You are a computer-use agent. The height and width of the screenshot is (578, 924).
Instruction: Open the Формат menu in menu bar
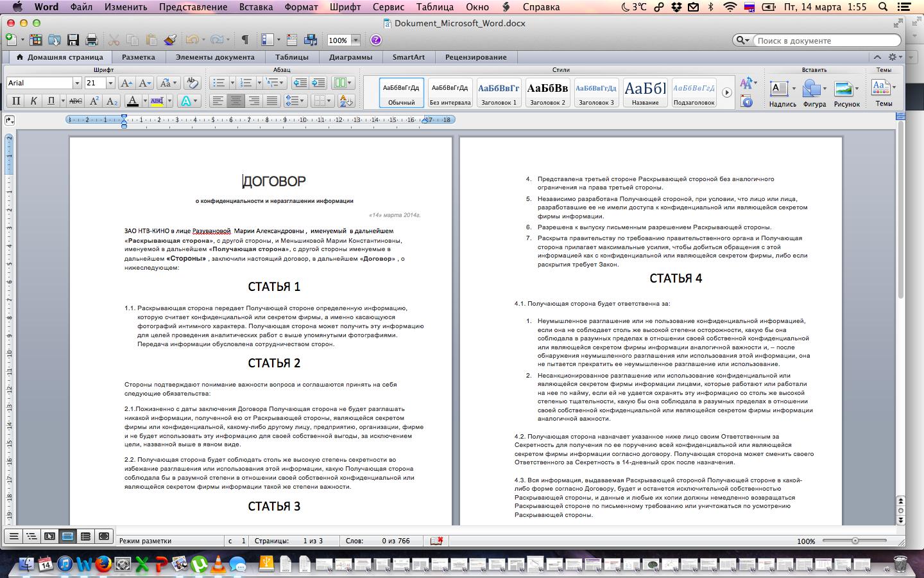tap(300, 7)
